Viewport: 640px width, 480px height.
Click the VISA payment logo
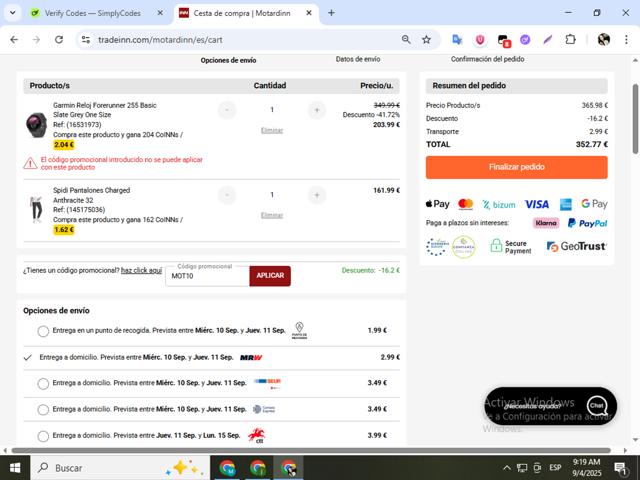(536, 204)
